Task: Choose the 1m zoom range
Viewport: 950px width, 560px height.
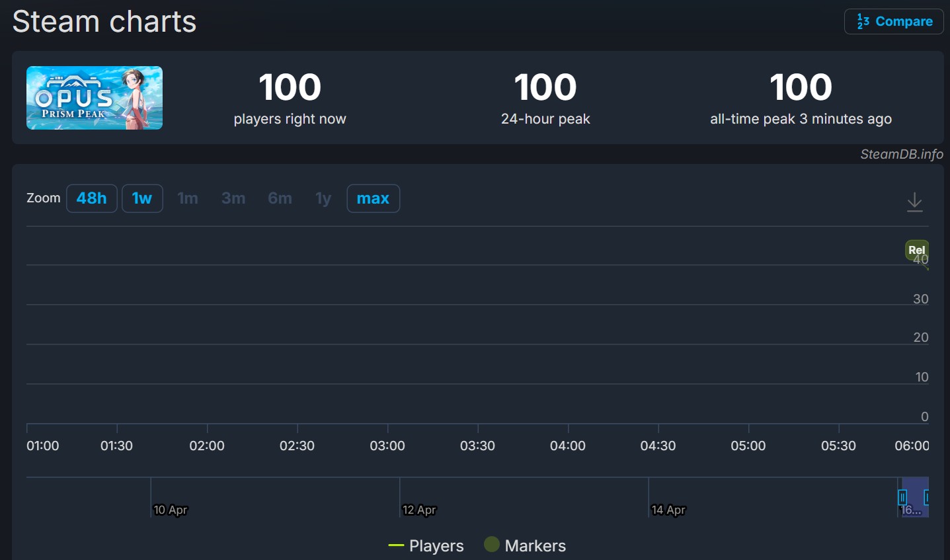Action: [x=188, y=198]
